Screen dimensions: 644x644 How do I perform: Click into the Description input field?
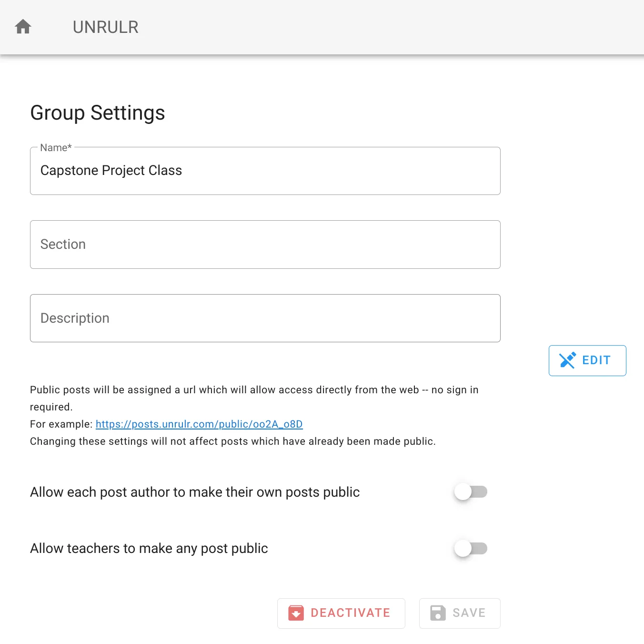265,318
